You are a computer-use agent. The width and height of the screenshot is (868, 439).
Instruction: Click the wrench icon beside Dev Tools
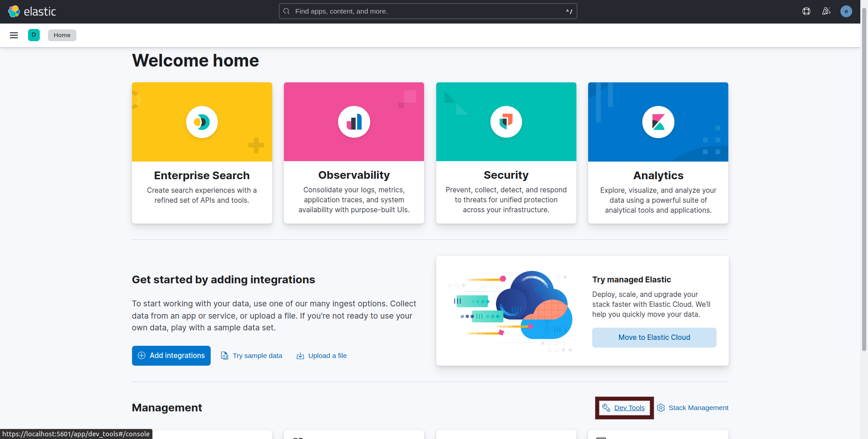[x=607, y=407]
